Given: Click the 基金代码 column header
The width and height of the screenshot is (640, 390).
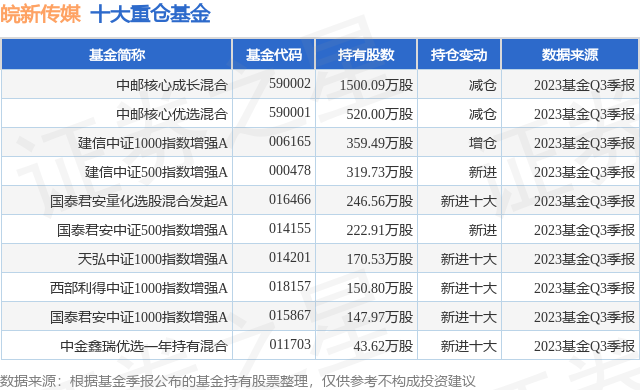Looking at the screenshot, I should tap(273, 54).
